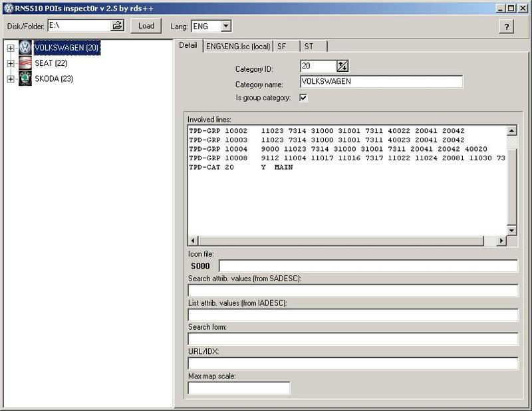Image resolution: width=532 pixels, height=411 pixels.
Task: Click the line starting TPD-GRP 10002
Action: 327,130
